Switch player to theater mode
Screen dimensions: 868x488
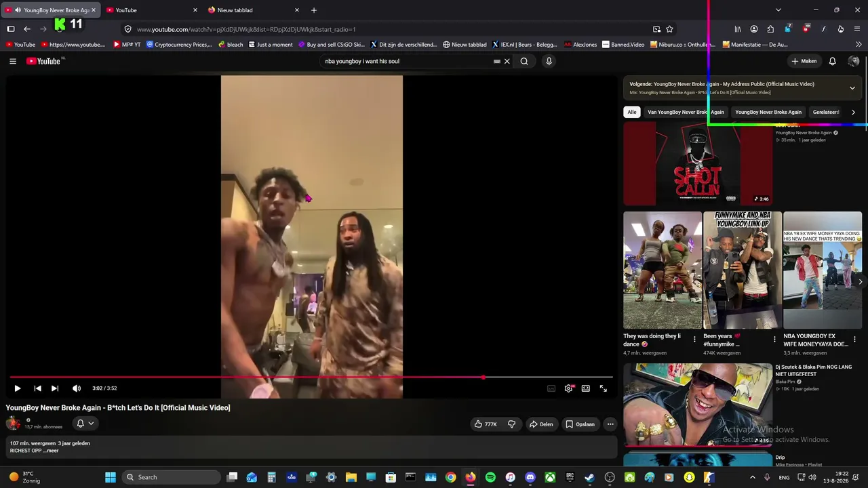585,388
